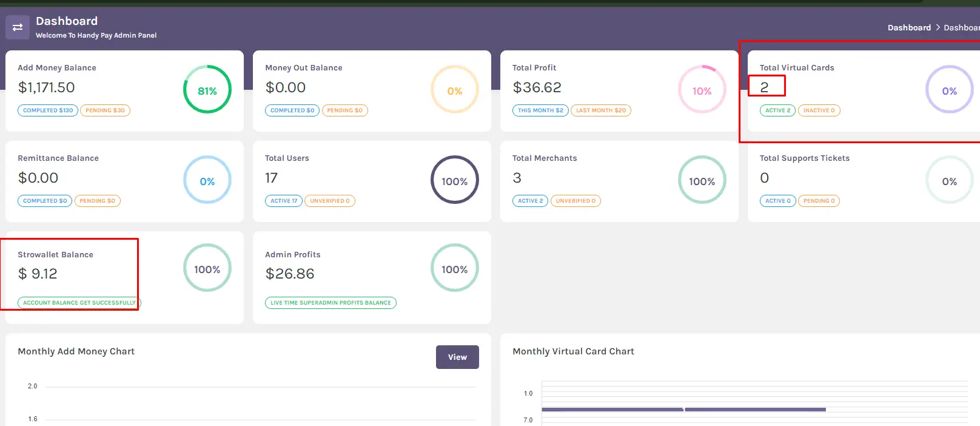Viewport: 980px width, 426px height.
Task: Click the Total Users 100% ring
Action: click(x=454, y=181)
